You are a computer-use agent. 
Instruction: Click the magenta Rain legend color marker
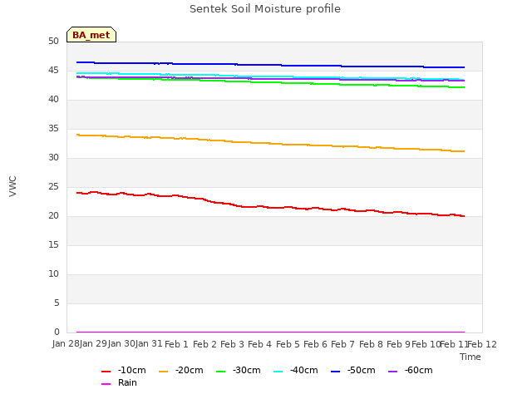coord(106,384)
